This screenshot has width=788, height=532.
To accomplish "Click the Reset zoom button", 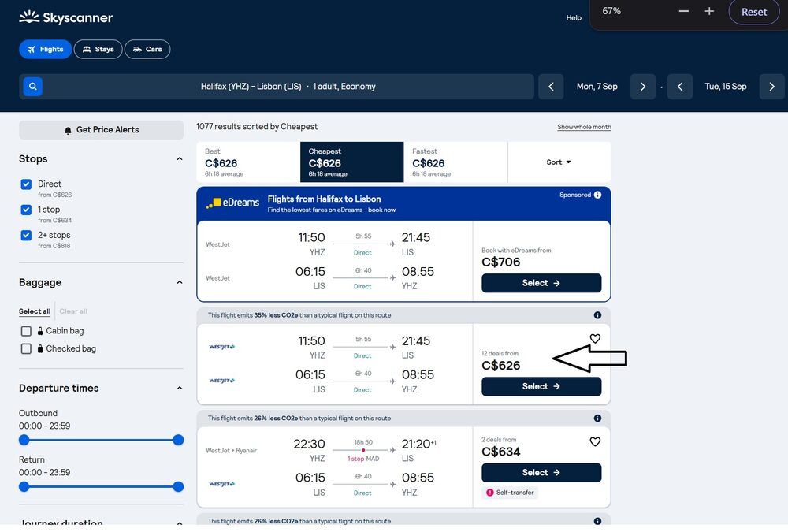I will pos(754,12).
